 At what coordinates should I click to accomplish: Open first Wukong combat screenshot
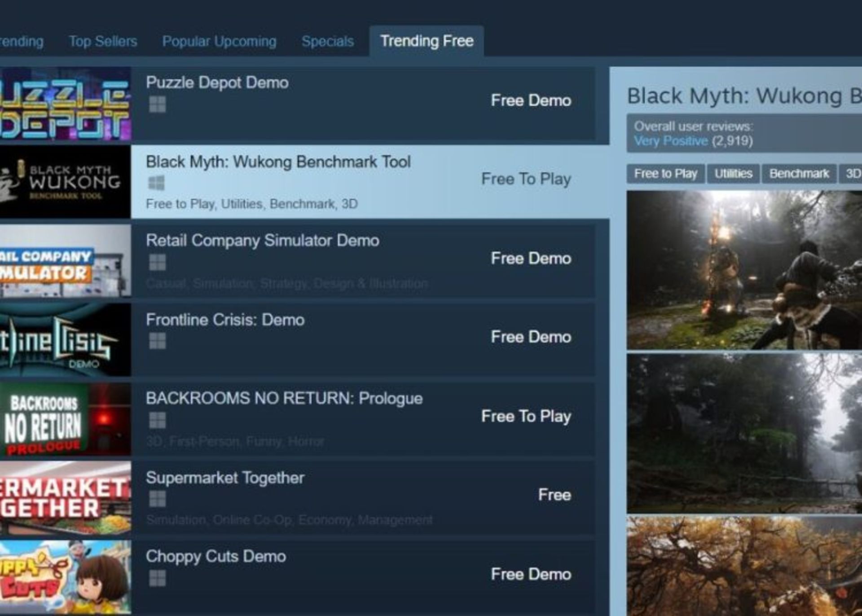[x=744, y=270]
